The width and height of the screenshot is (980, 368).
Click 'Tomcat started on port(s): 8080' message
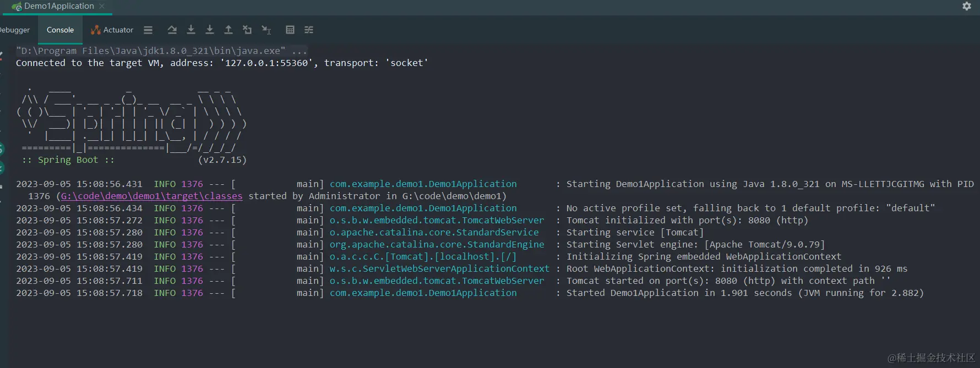[728, 281]
